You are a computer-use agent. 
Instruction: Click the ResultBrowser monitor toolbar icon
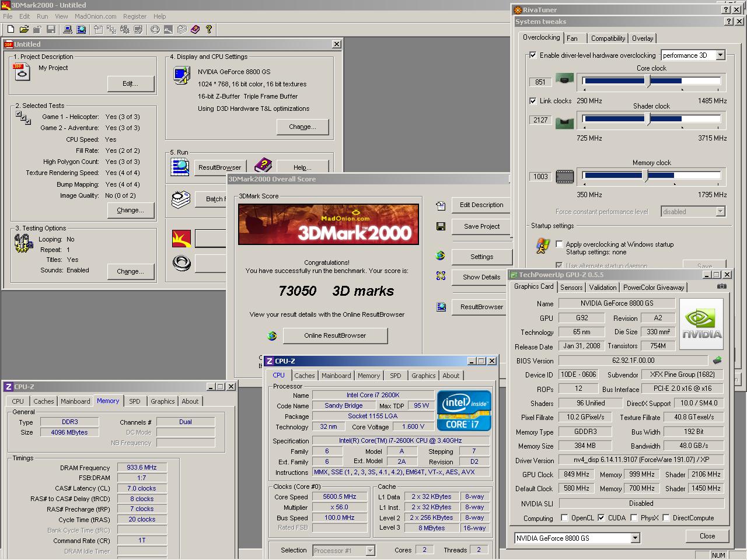tap(81, 29)
